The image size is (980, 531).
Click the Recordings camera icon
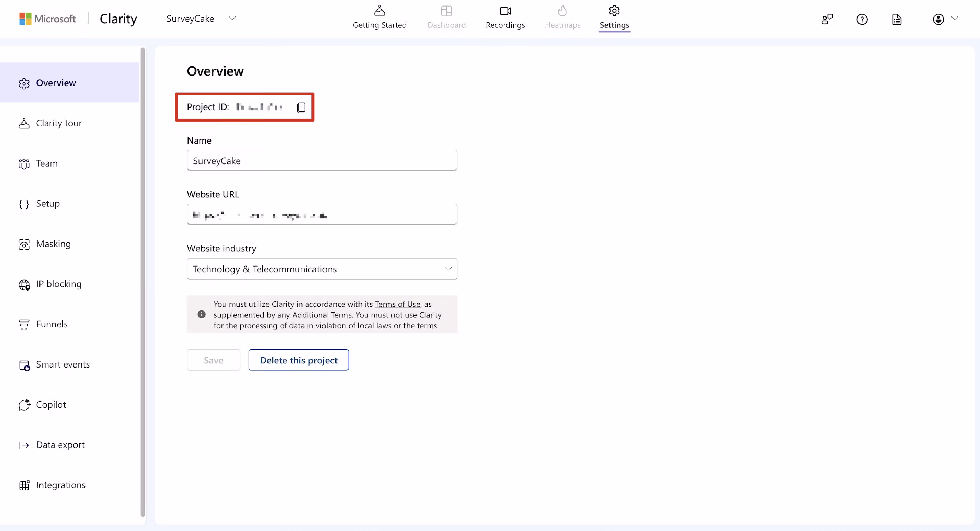coord(505,11)
